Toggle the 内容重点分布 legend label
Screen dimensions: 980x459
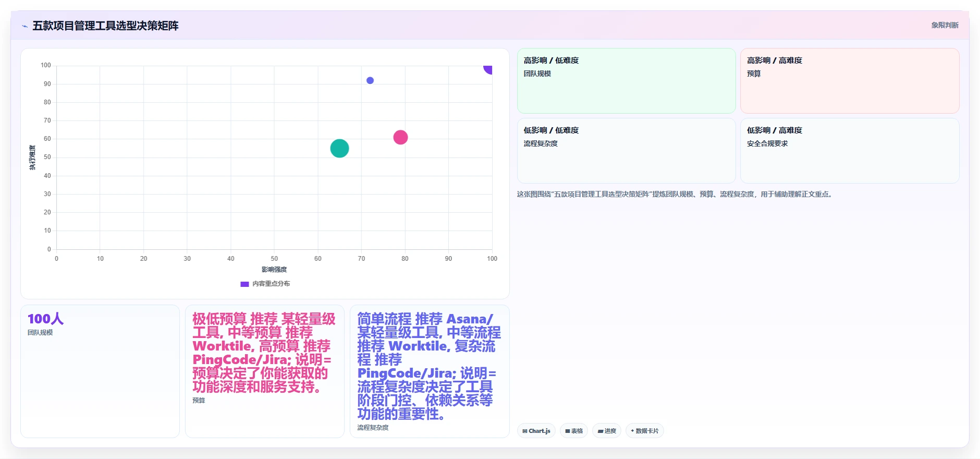pyautogui.click(x=271, y=284)
